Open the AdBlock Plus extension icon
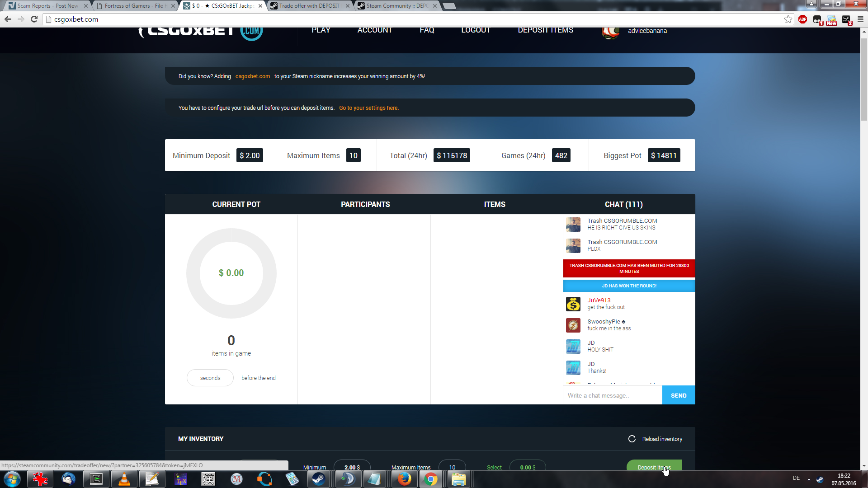The image size is (868, 488). pos(802,19)
